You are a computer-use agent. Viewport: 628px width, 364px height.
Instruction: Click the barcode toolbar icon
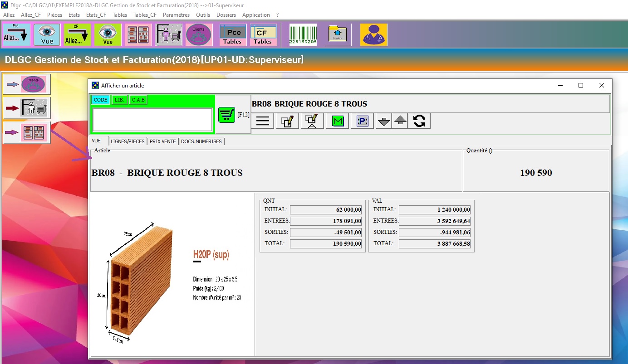[x=303, y=35]
